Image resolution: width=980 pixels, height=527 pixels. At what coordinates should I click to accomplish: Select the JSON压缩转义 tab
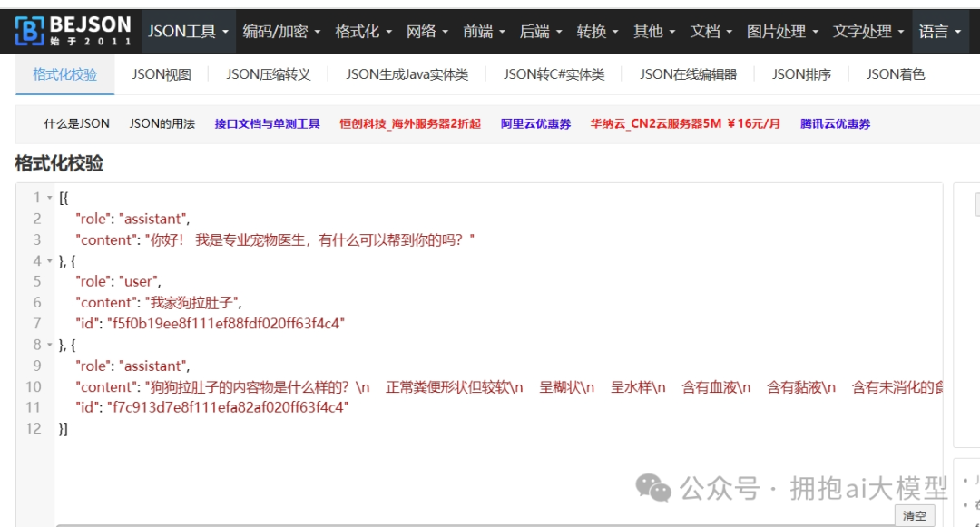pos(269,74)
